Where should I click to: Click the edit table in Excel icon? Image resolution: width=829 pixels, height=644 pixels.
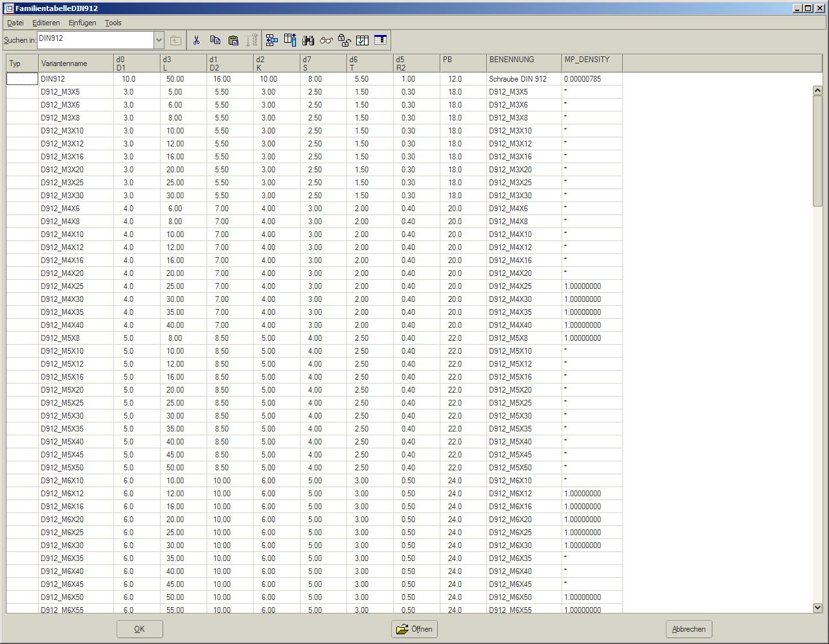[x=381, y=40]
